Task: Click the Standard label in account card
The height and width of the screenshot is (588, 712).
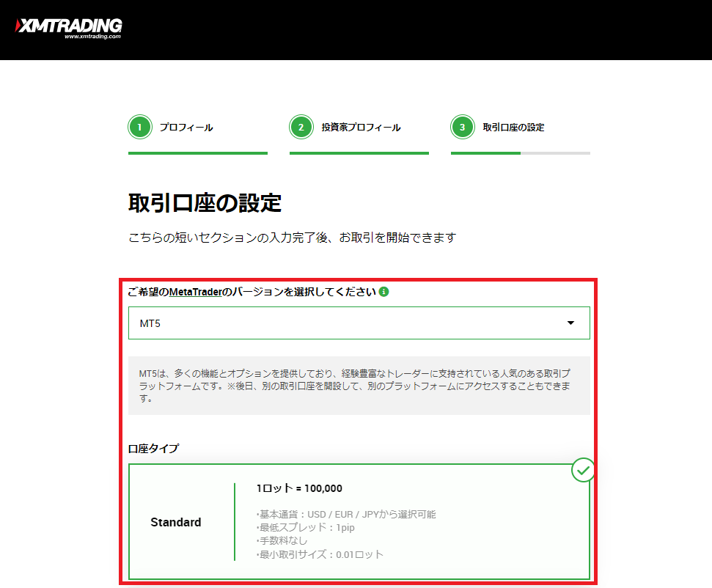Action: pos(176,522)
